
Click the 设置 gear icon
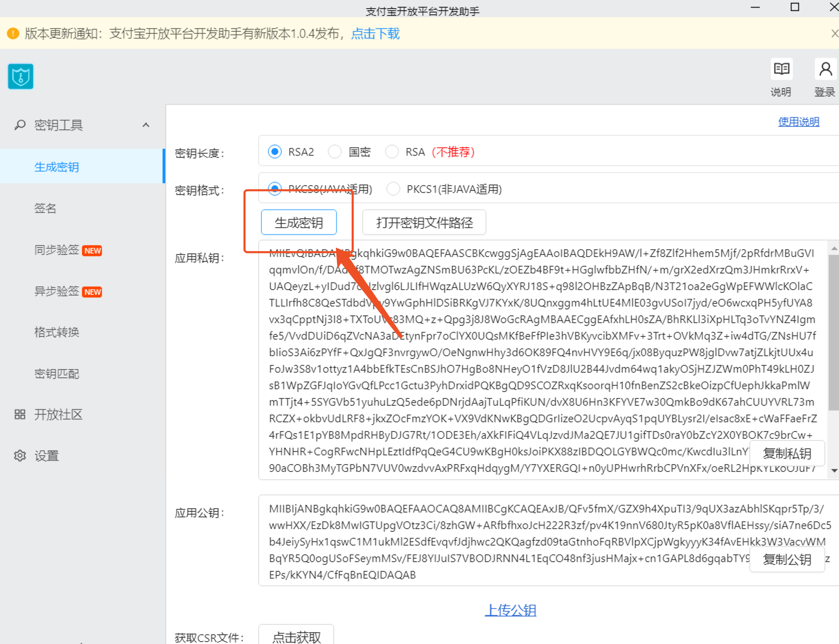(x=20, y=455)
